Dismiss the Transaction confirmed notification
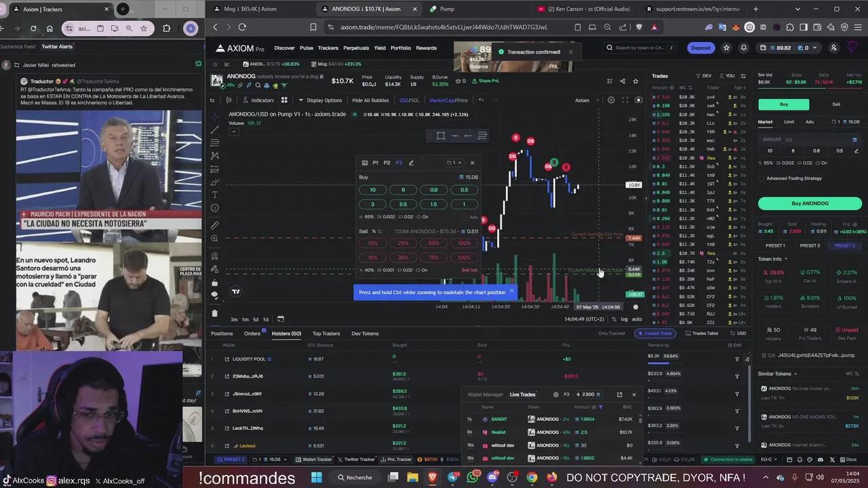The width and height of the screenshot is (868, 488). coord(570,52)
